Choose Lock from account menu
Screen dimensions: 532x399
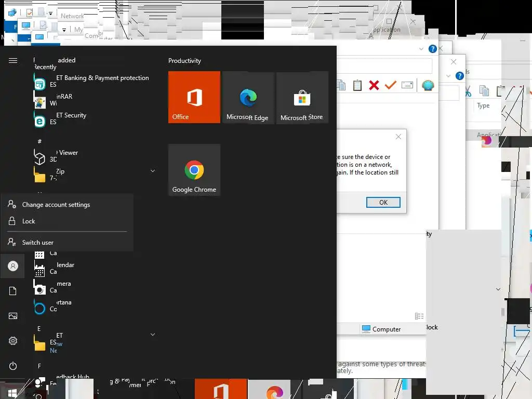coord(67,221)
